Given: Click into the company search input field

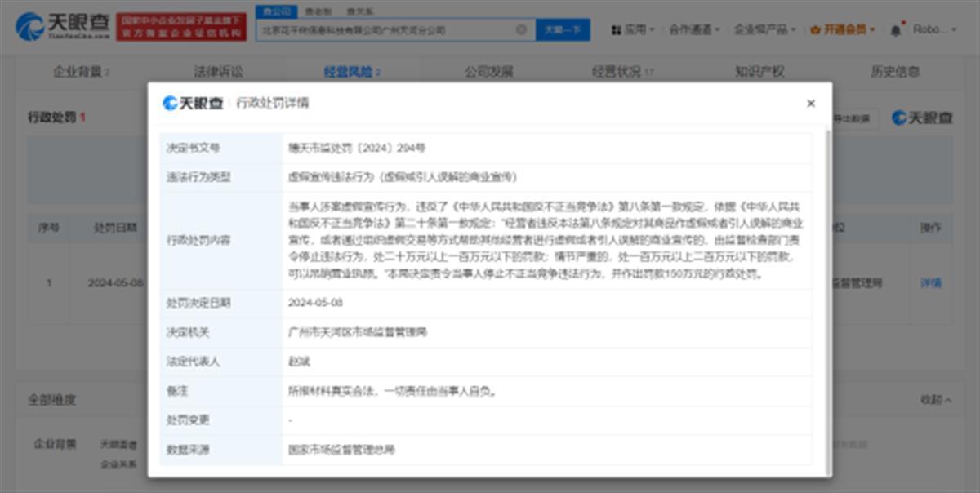Looking at the screenshot, I should pos(384,30).
